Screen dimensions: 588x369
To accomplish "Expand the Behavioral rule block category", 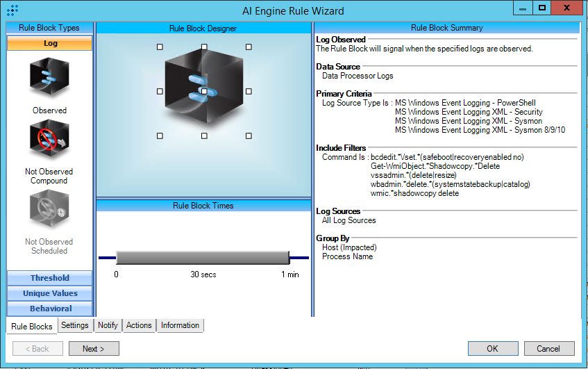I will pos(49,309).
